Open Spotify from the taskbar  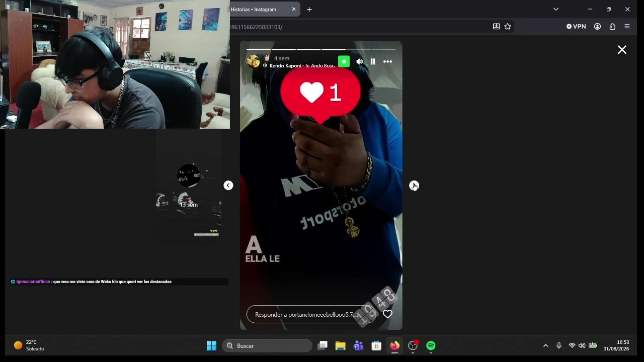point(431,345)
